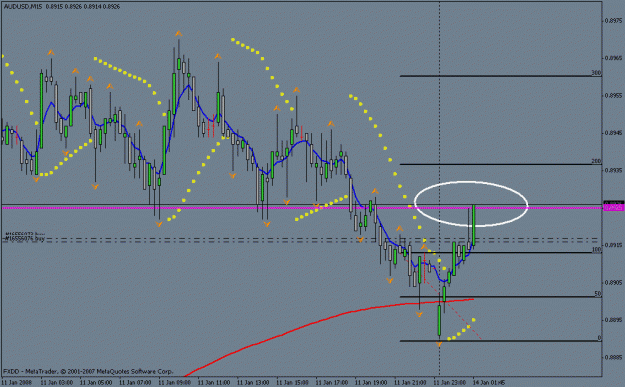Click the 11 Jan 23:00 time label
625x387 pixels.
[450, 383]
